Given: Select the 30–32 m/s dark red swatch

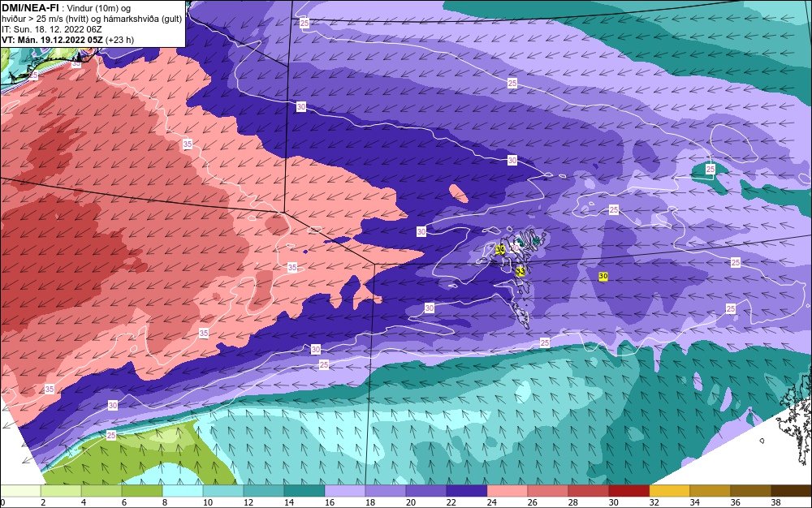Looking at the screenshot, I should [x=629, y=491].
